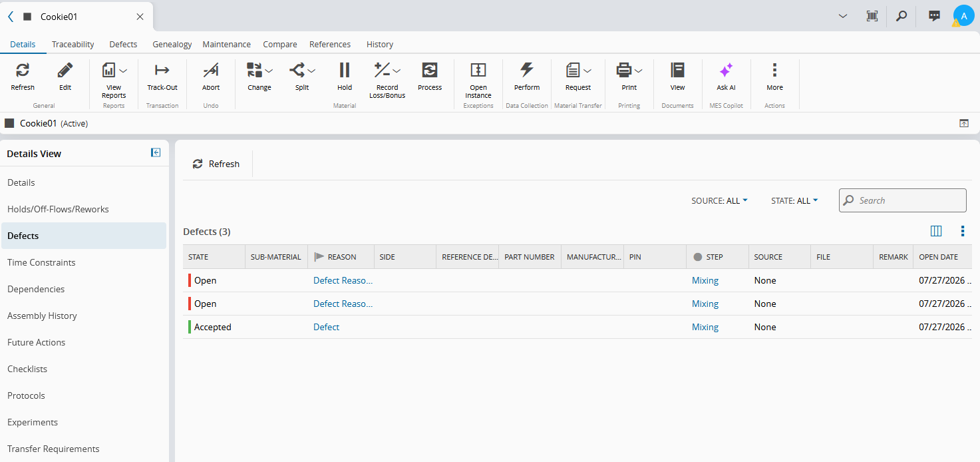Select Time Constraints in Details View
The width and height of the screenshot is (980, 462).
(x=84, y=262)
